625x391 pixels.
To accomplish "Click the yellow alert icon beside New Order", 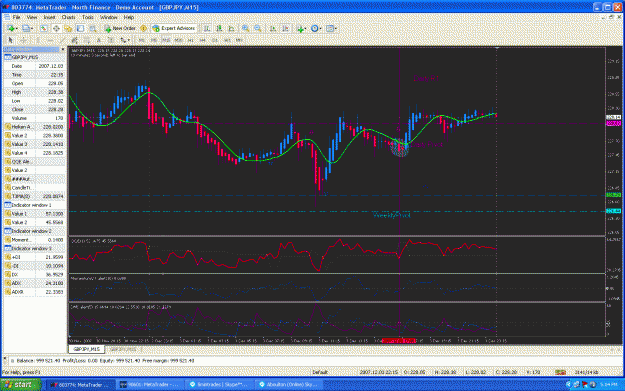I will 143,28.
